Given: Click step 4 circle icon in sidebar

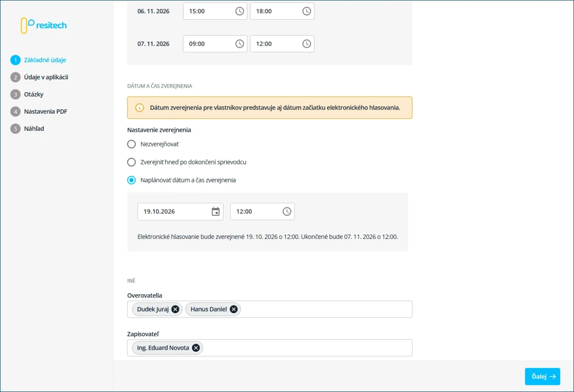Looking at the screenshot, I should tap(16, 112).
